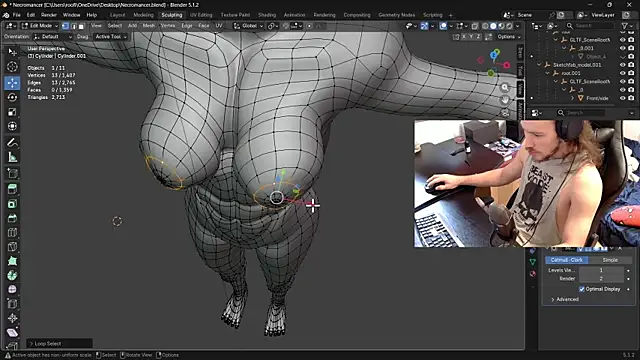
Task: Open the Orientation Default dropdown
Action: point(53,37)
